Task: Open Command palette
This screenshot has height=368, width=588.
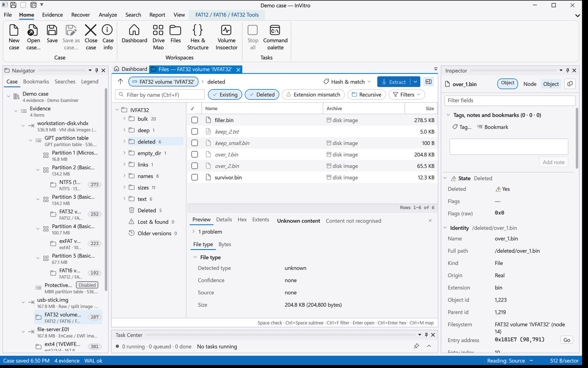Action: coord(275,37)
